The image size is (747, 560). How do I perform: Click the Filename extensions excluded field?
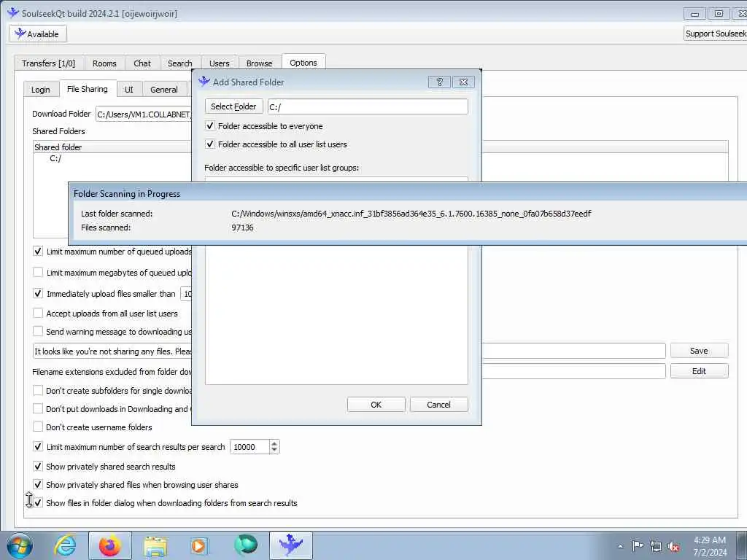(573, 371)
